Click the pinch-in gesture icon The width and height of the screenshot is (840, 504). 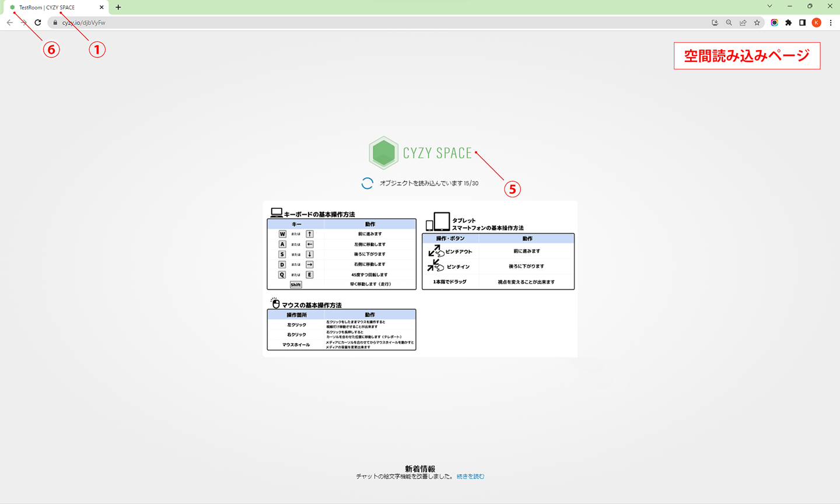pyautogui.click(x=436, y=266)
